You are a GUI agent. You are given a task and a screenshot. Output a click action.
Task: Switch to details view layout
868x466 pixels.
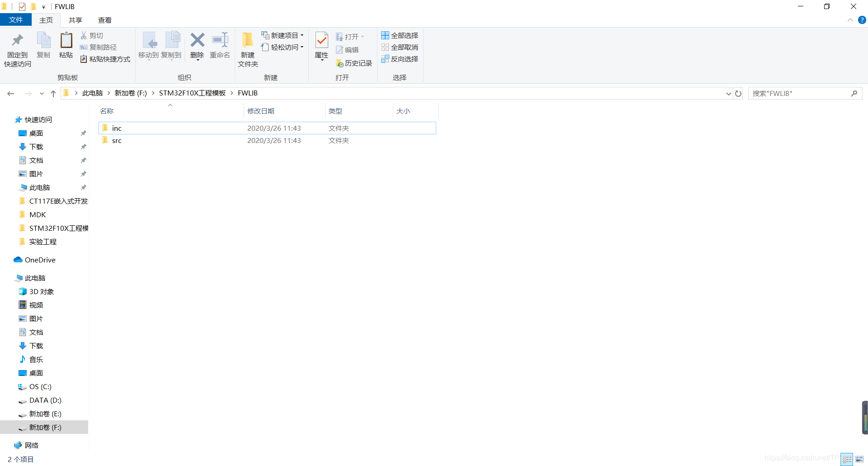847,459
